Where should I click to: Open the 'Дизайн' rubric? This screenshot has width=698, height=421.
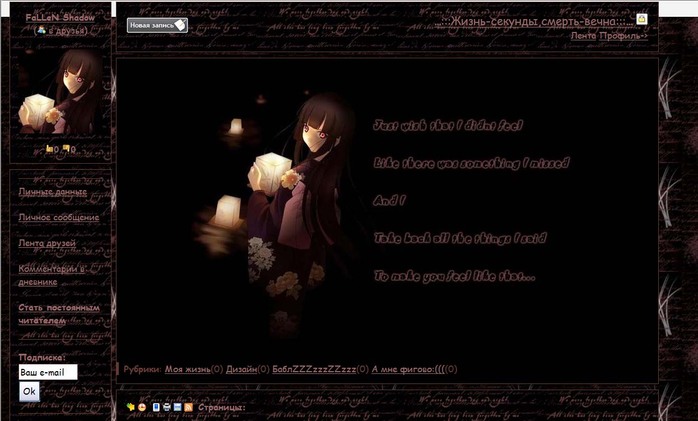tap(241, 369)
